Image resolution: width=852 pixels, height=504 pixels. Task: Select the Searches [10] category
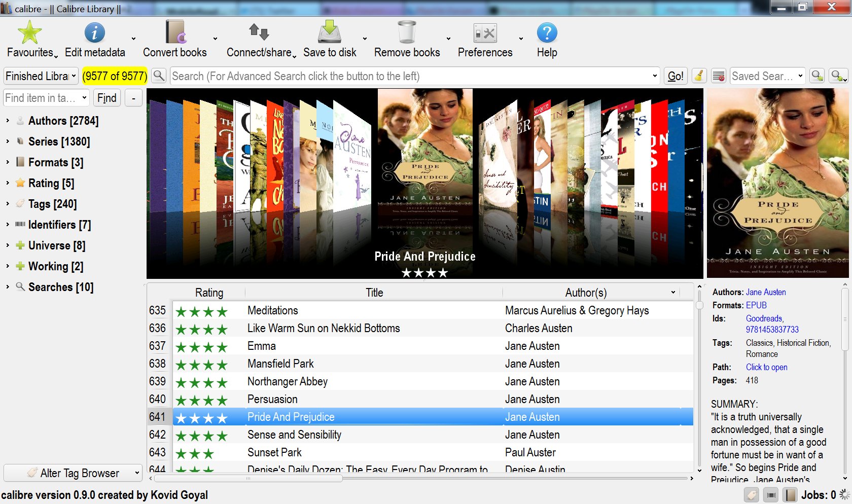tap(61, 287)
